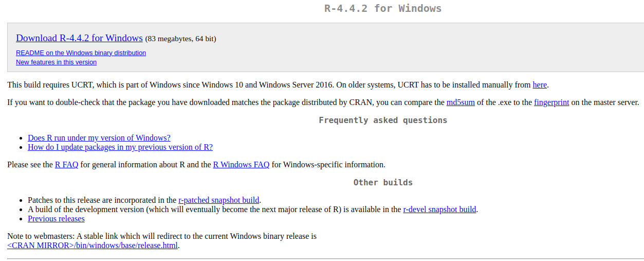
Task: Click the fingerprint link
Action: pos(551,102)
